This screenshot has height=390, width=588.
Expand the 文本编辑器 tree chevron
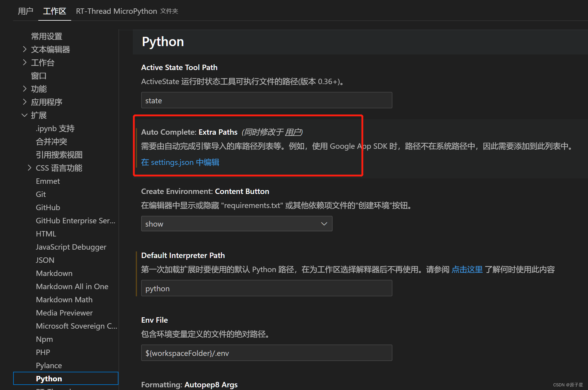point(25,49)
